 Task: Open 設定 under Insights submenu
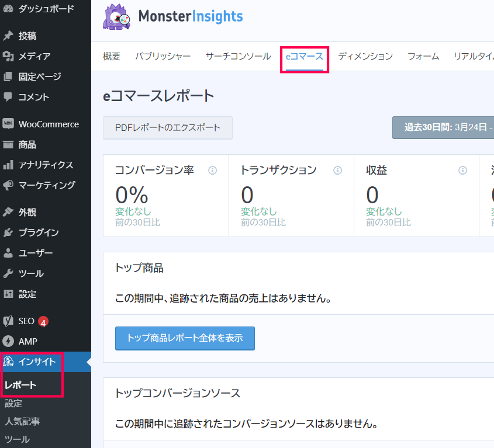13,403
